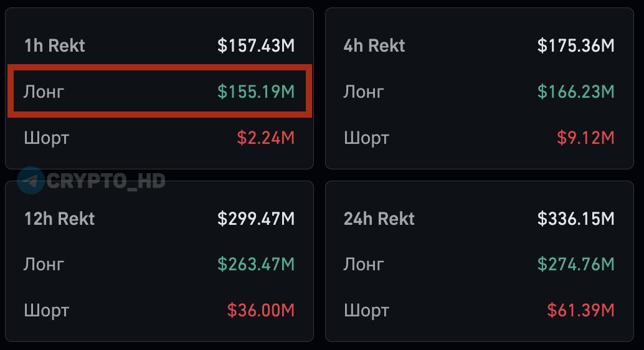The image size is (644, 350).
Task: Click the $155.19M long value
Action: pyautogui.click(x=256, y=92)
